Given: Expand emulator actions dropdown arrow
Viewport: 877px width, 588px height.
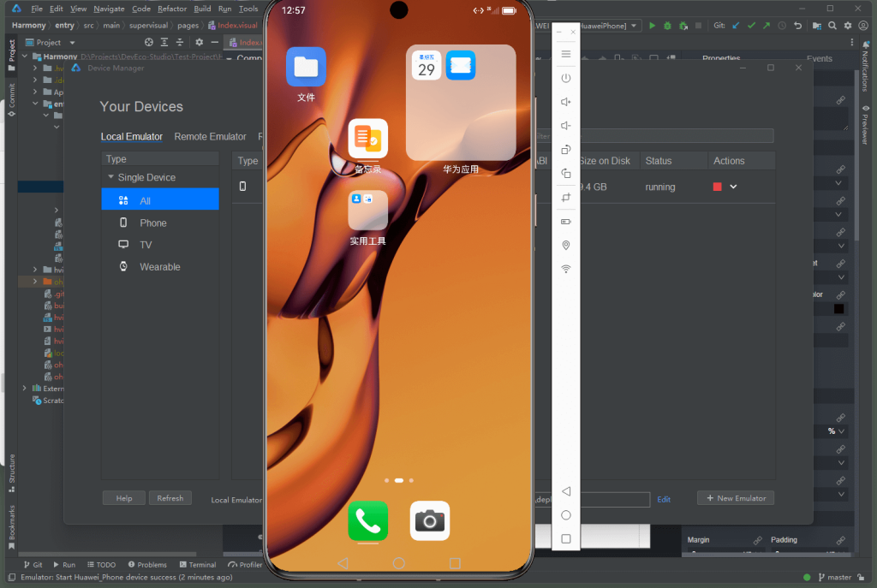Looking at the screenshot, I should [x=733, y=187].
